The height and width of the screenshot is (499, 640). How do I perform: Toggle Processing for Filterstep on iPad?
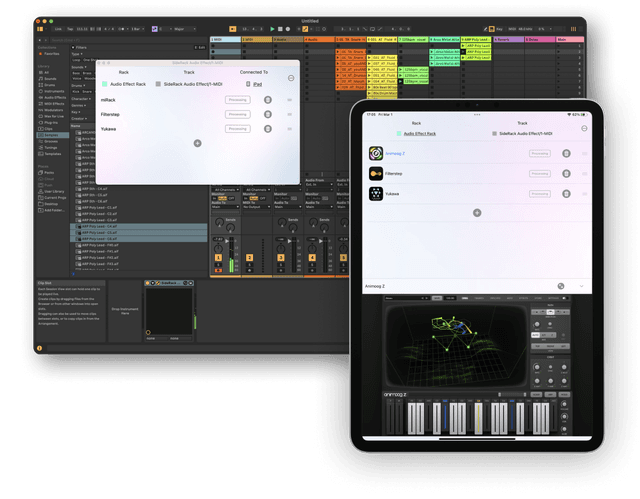tap(540, 173)
